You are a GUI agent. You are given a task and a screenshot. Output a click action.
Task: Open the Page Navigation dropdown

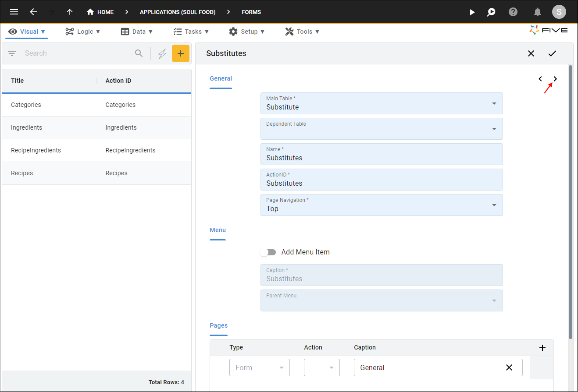coord(382,205)
